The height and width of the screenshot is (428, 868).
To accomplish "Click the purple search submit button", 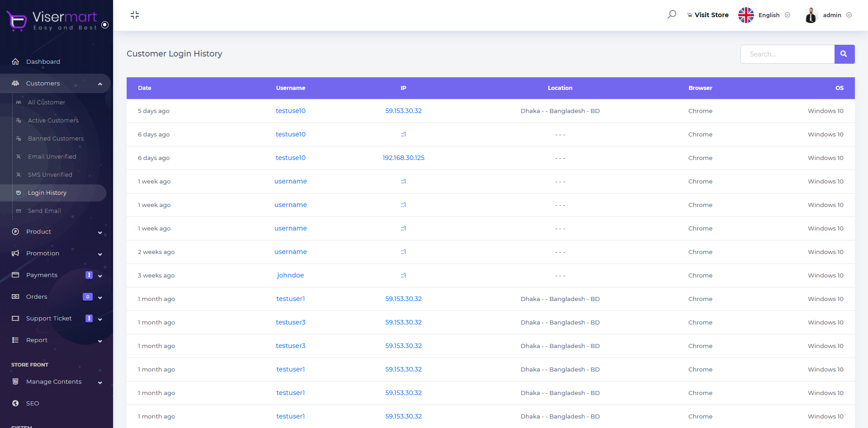I will pyautogui.click(x=844, y=54).
